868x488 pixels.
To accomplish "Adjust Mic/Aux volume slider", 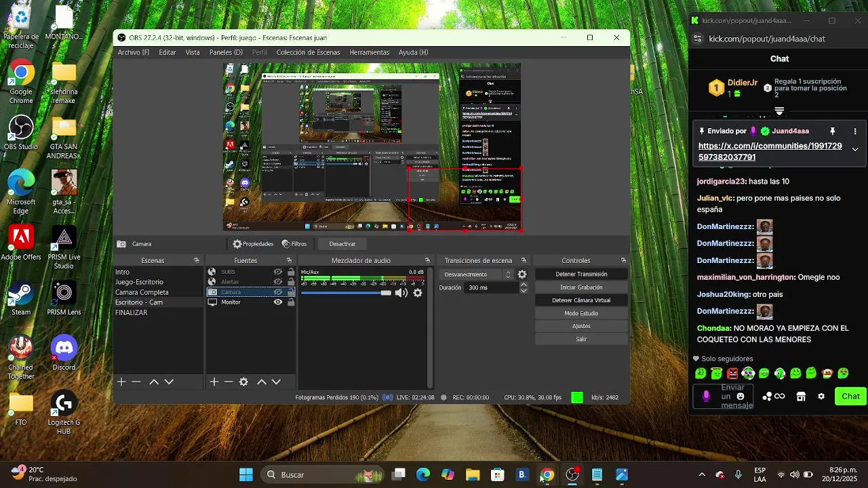I will pyautogui.click(x=347, y=293).
